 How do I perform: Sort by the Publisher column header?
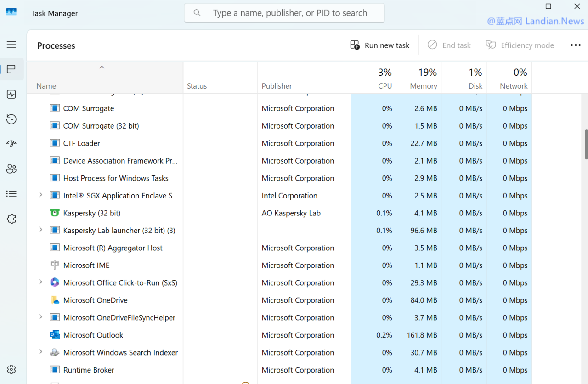305,78
